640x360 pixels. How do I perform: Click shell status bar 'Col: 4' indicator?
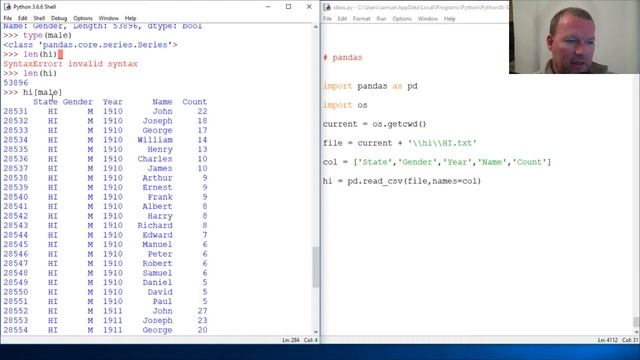(x=311, y=340)
